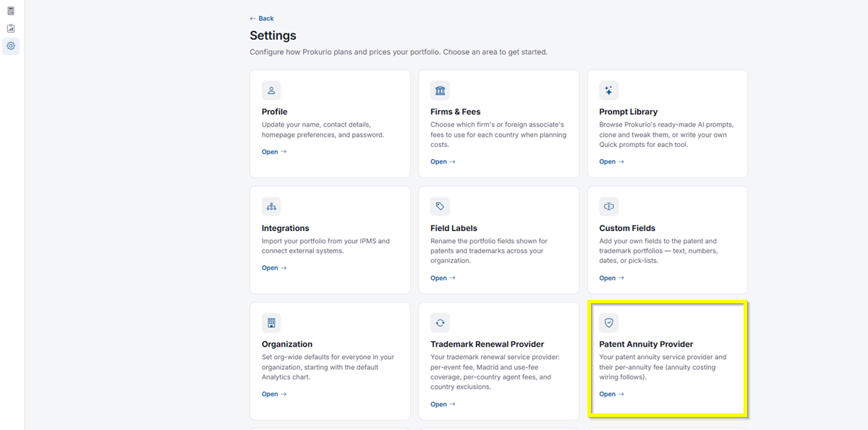Open Trademark Renewal Provider settings
The width and height of the screenshot is (868, 430).
click(443, 404)
